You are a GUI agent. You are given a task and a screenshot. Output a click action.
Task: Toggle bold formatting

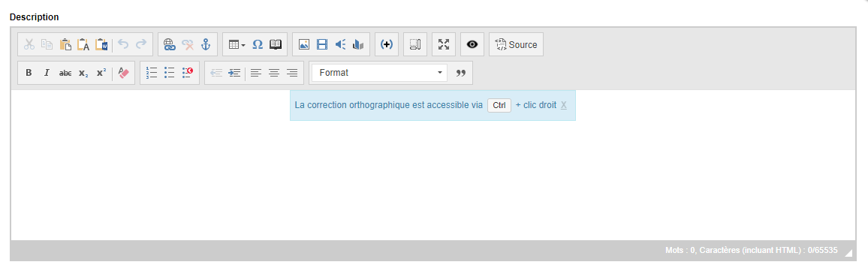click(29, 73)
